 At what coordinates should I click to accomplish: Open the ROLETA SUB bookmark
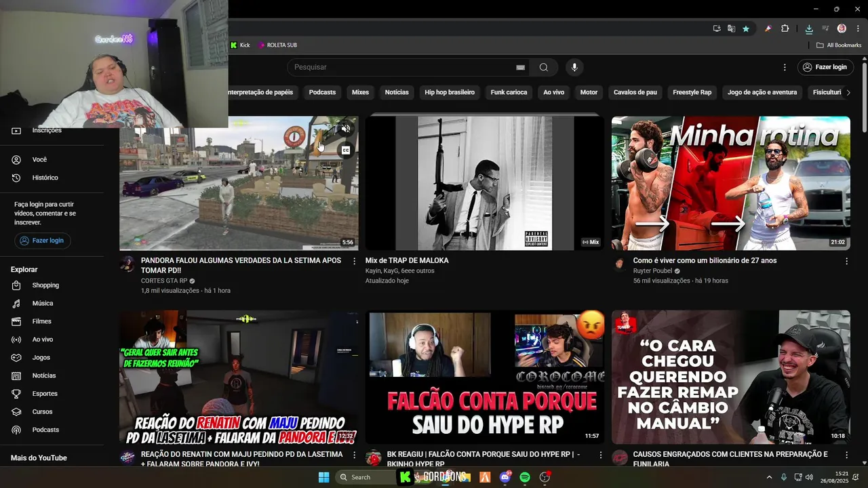pos(277,45)
